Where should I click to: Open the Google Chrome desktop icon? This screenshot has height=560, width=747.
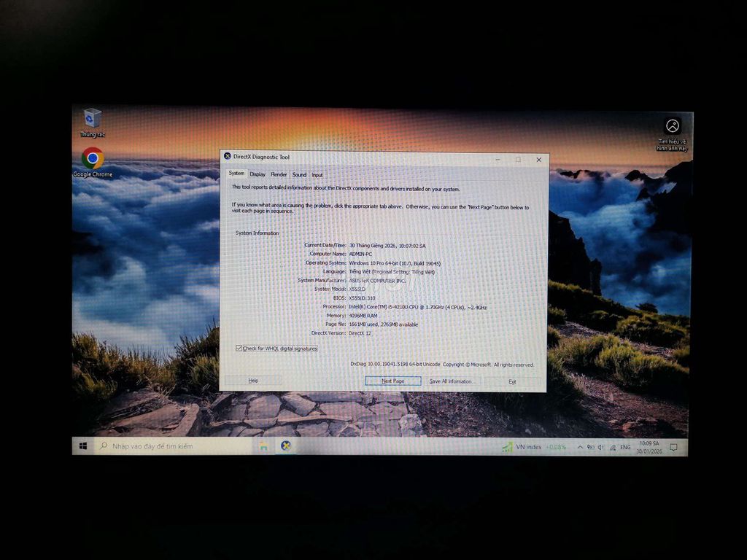93,159
